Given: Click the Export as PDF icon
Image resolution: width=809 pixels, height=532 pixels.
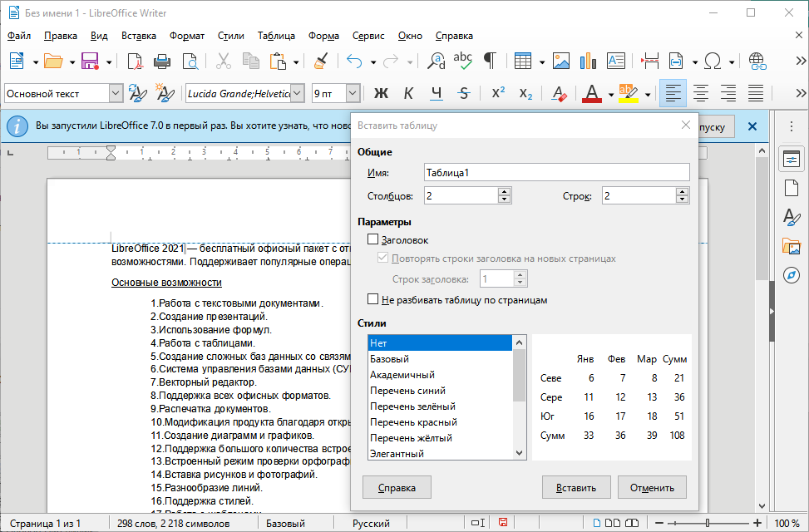Looking at the screenshot, I should 135,61.
